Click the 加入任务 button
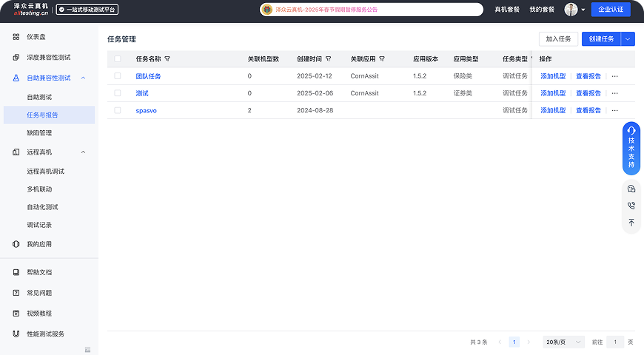Image resolution: width=644 pixels, height=355 pixels. click(558, 39)
